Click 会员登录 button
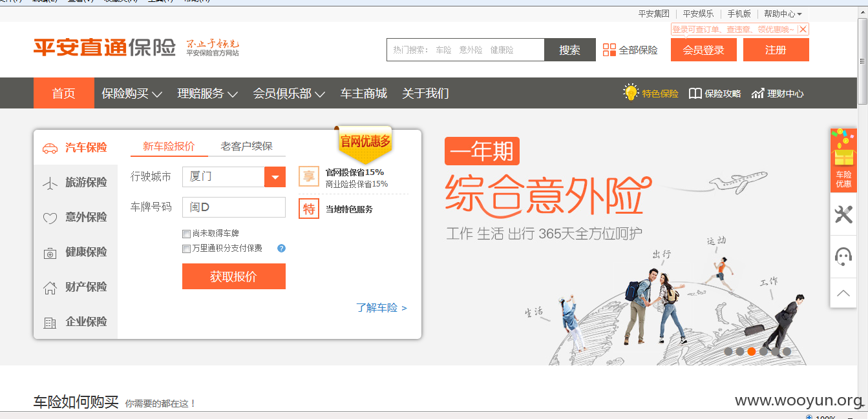The width and height of the screenshot is (868, 419). click(x=704, y=50)
